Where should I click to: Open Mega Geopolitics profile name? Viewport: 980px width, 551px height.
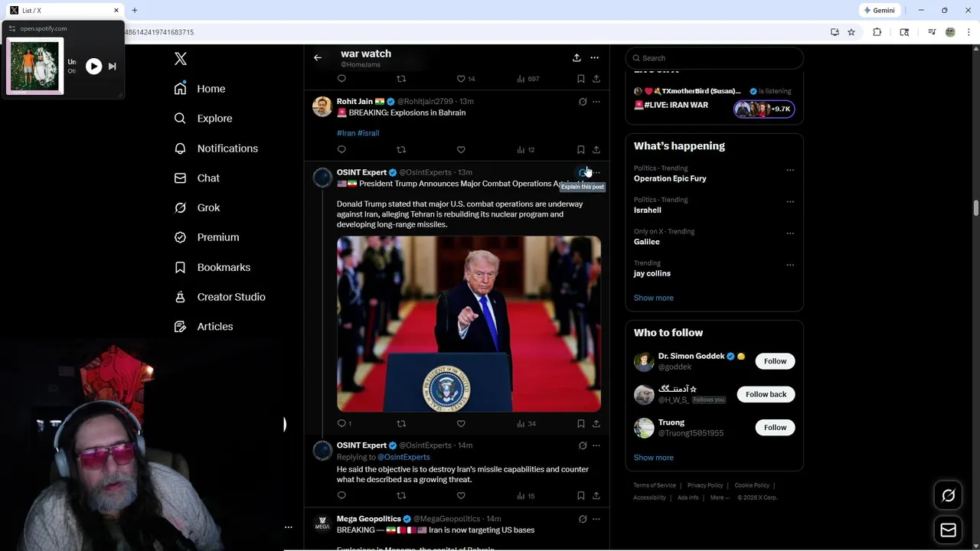click(369, 519)
